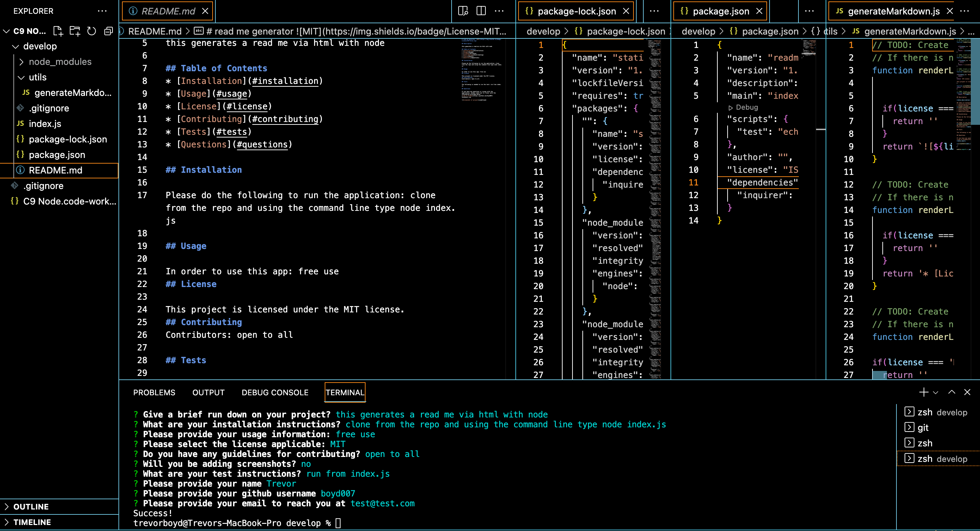Screen dimensions: 980x531
Task: Refresh the Explorer file tree
Action: (91, 31)
